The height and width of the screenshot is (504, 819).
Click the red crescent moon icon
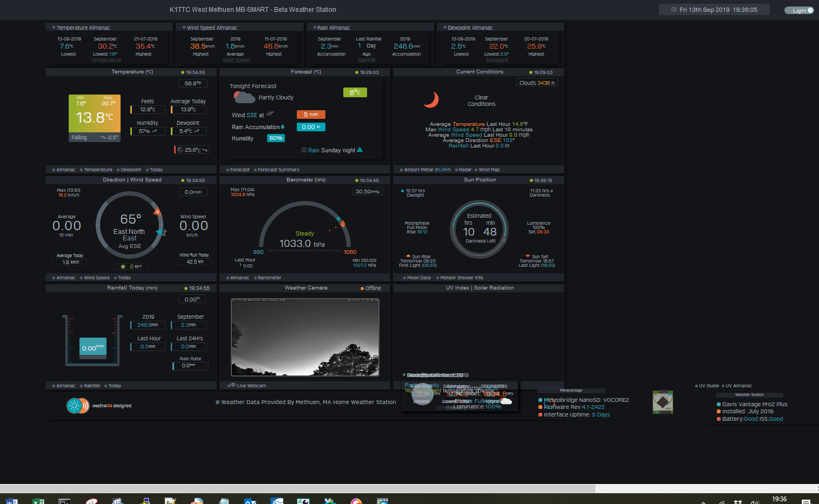(x=431, y=99)
